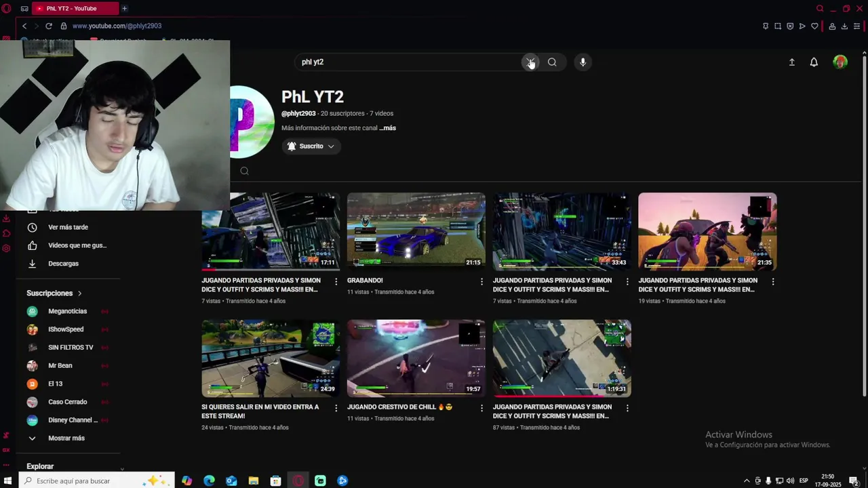Open the 1:19:31 video thumbnail
Screen dimensions: 868x488
(562, 359)
